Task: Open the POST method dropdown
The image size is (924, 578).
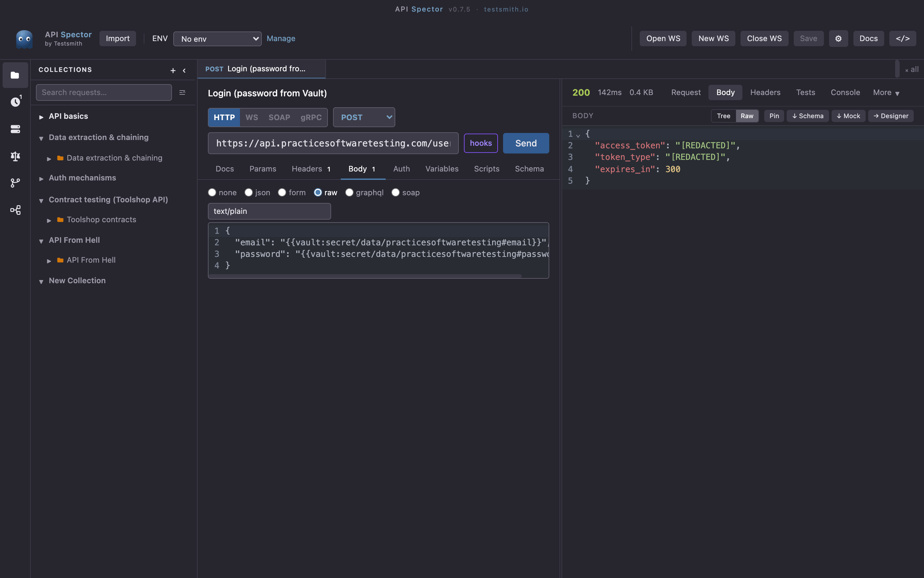Action: [364, 117]
